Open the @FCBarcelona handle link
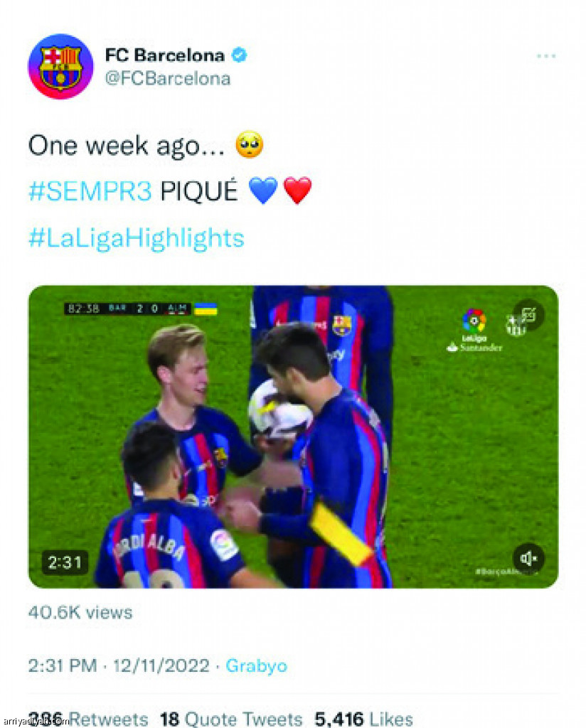586x728 pixels. pyautogui.click(x=168, y=78)
